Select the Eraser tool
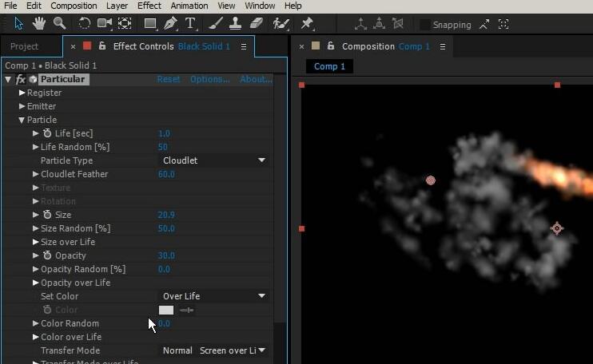Image resolution: width=593 pixels, height=364 pixels. (257, 24)
